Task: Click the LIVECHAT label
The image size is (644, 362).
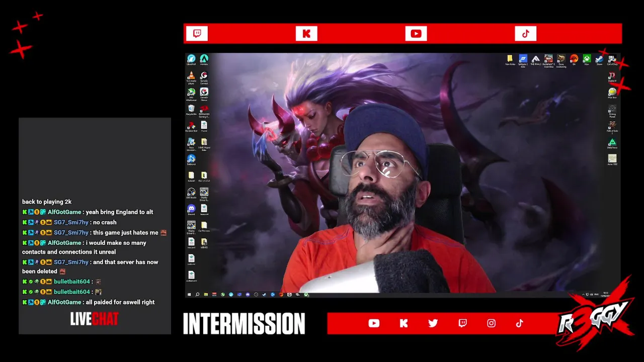Action: coord(95,319)
